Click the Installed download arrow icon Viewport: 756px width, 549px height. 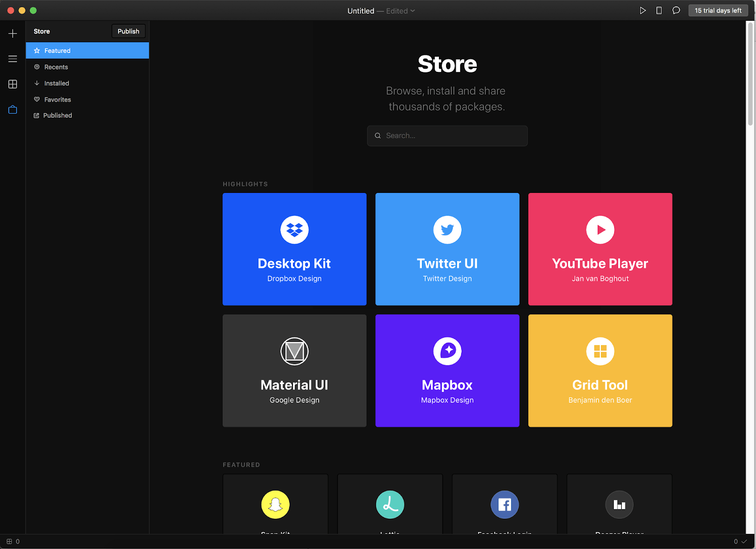click(37, 83)
